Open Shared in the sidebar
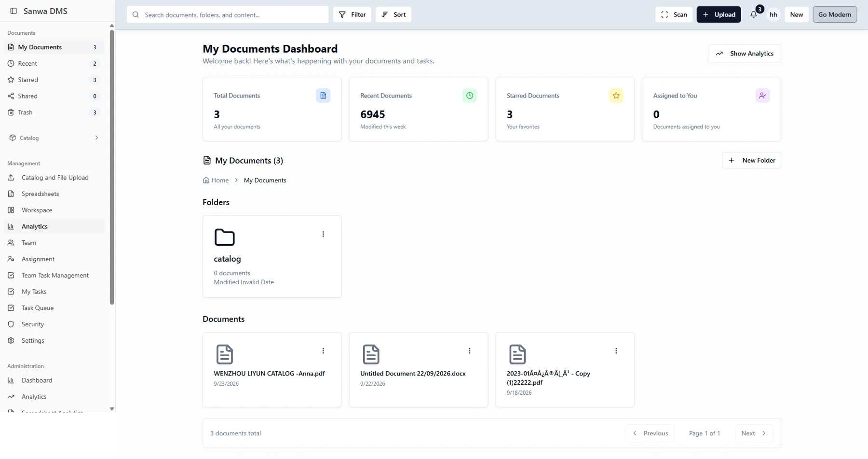This screenshot has height=459, width=868. coord(54,96)
